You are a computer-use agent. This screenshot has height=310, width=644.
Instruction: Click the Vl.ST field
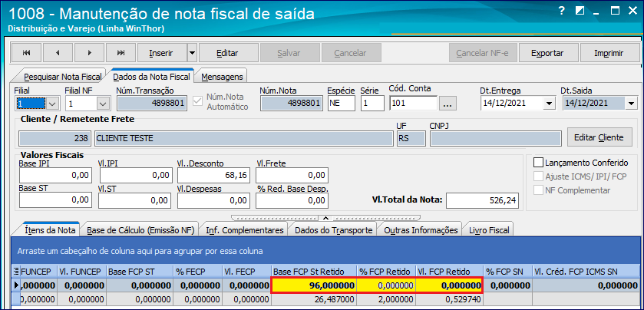[135, 200]
